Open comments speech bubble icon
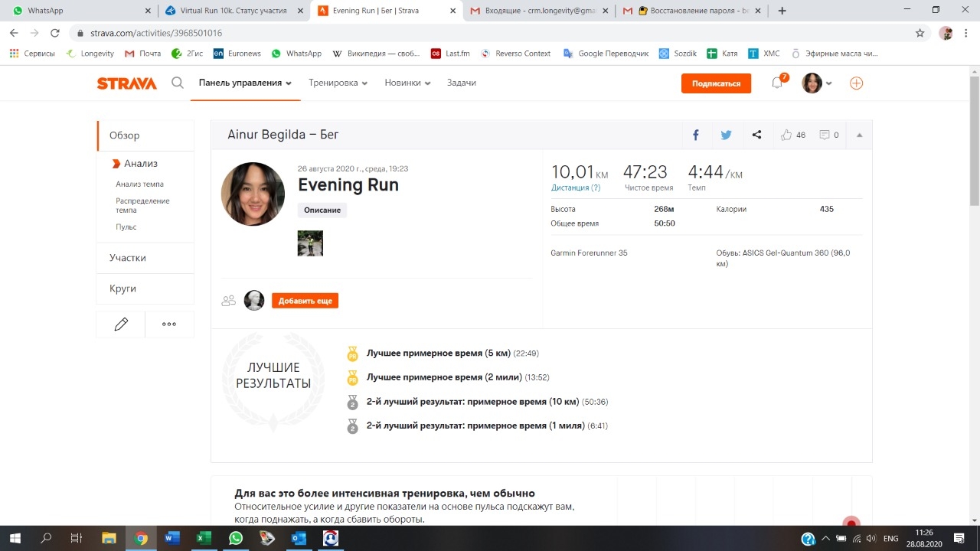980x551 pixels. [x=825, y=135]
